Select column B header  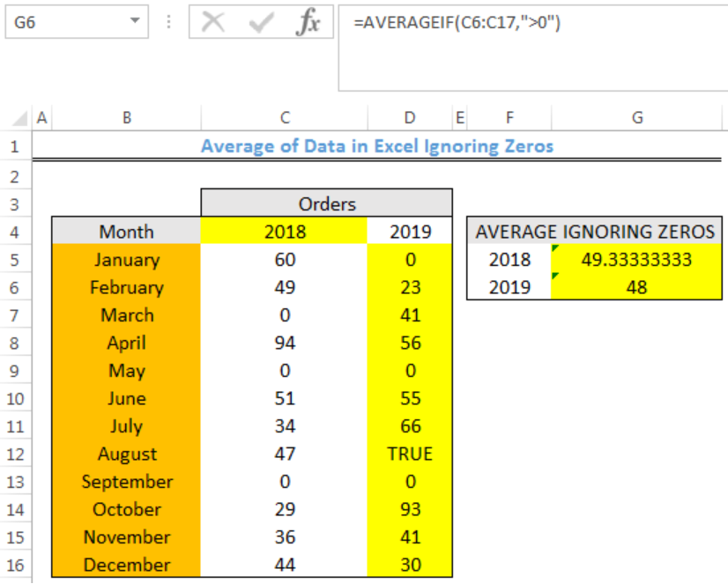(126, 118)
